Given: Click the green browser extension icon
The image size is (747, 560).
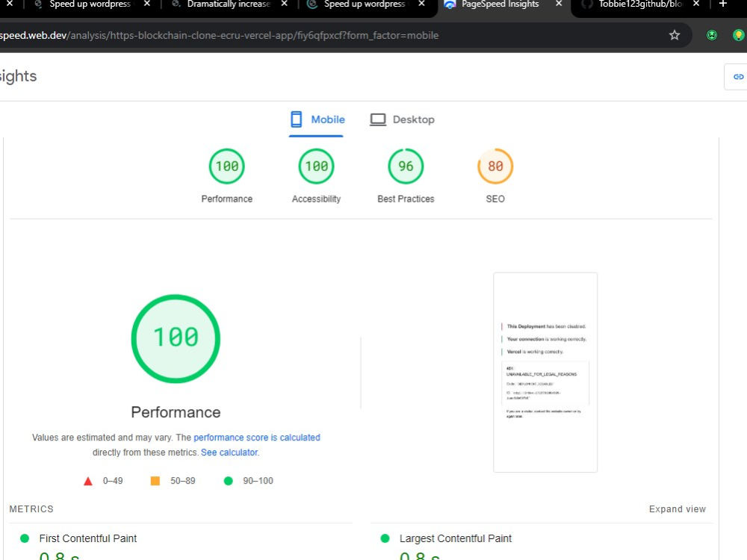Looking at the screenshot, I should (x=712, y=35).
